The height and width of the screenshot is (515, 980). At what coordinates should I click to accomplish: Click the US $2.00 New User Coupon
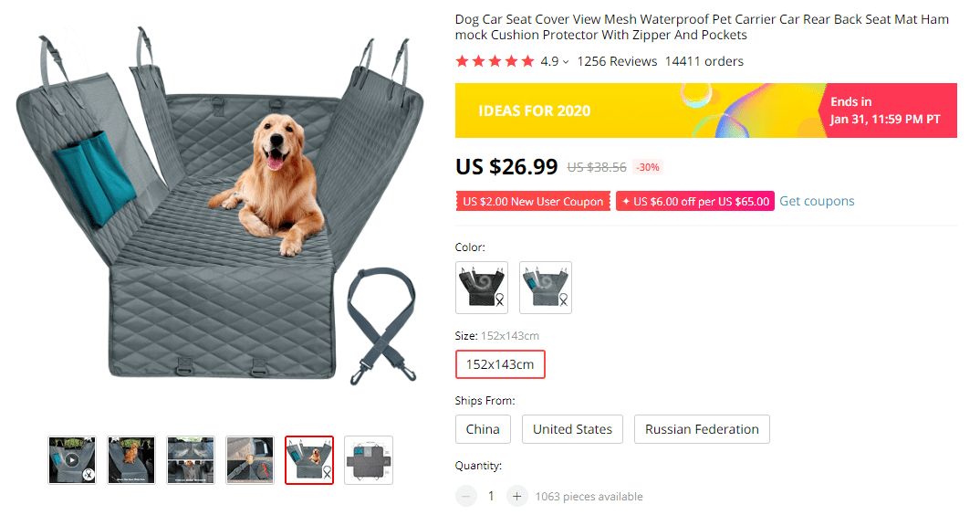533,202
